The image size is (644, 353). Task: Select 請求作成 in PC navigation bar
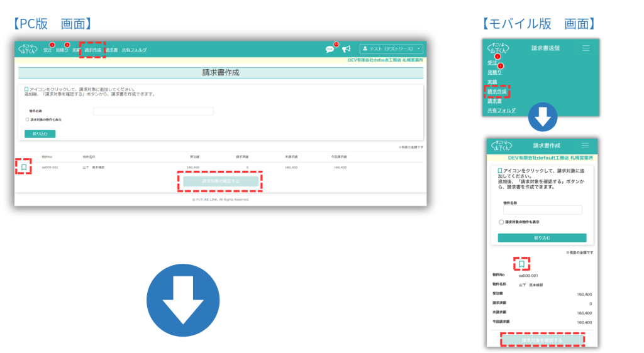coord(92,50)
